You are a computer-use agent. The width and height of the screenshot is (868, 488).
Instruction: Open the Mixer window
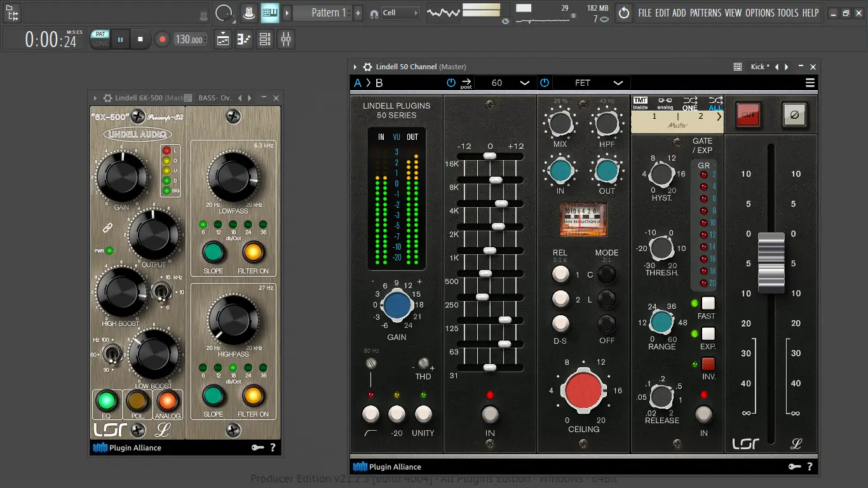[285, 39]
